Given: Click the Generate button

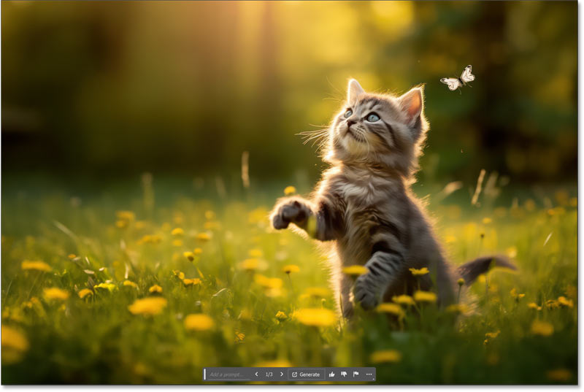Looking at the screenshot, I should click(x=306, y=374).
